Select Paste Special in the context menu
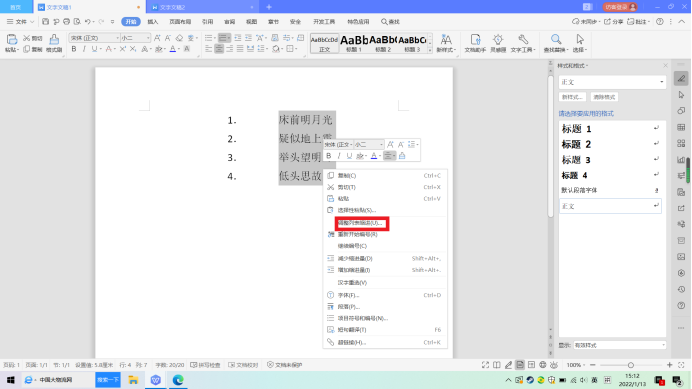 coord(384,210)
